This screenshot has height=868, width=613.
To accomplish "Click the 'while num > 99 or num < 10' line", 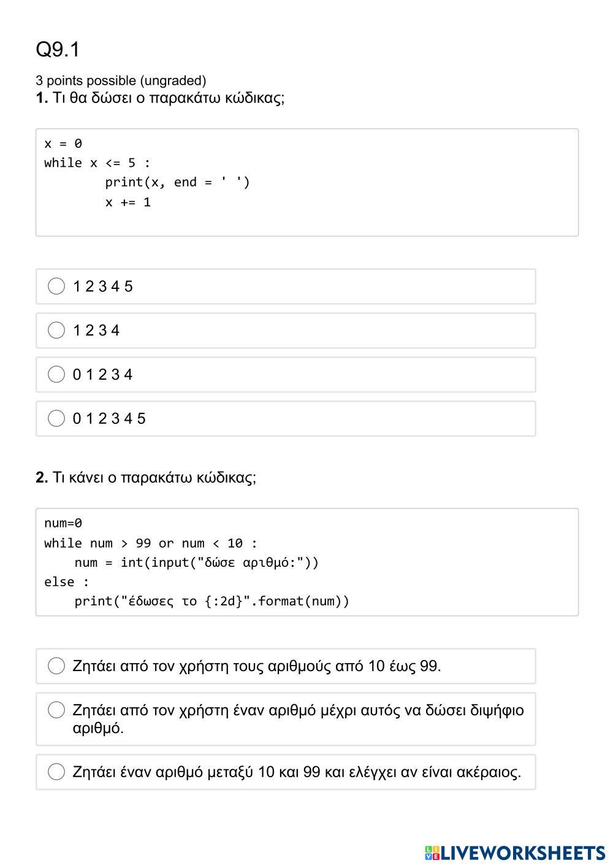I will [150, 543].
